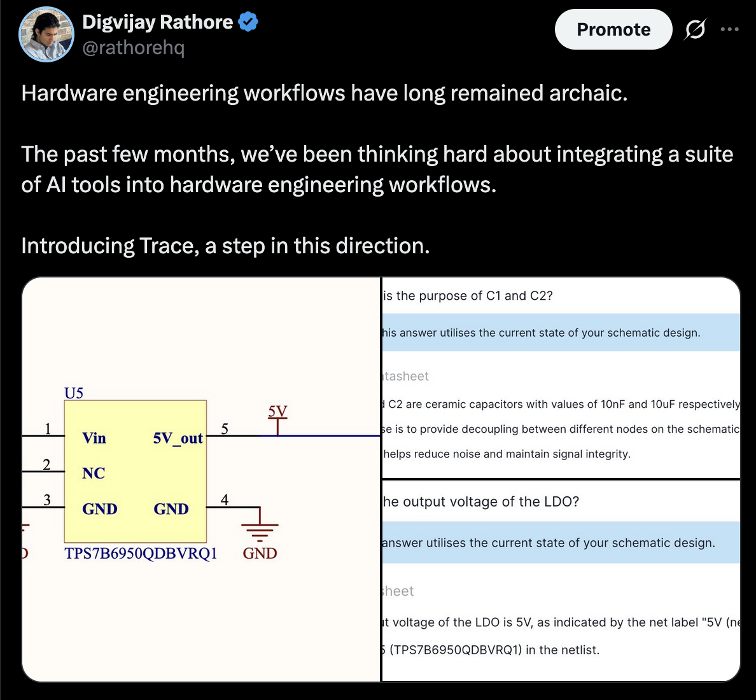Click the blue verified badge next to Digvijay Rathore

[248, 21]
